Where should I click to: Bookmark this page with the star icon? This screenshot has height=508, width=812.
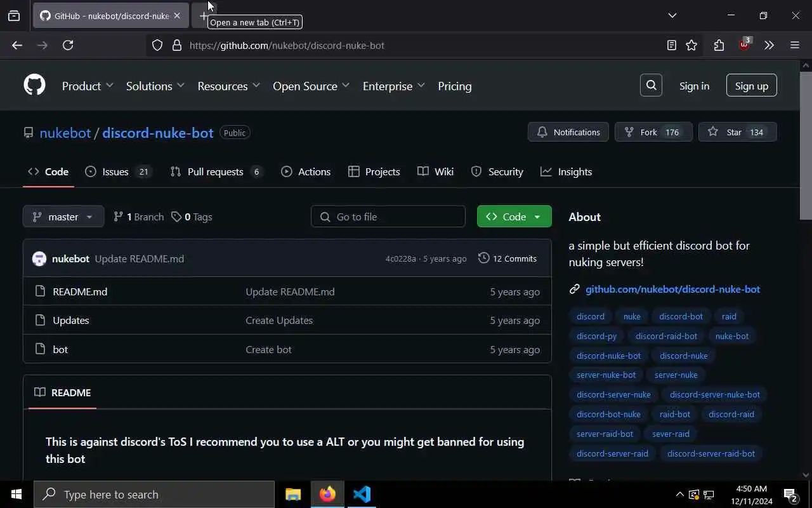pos(691,45)
